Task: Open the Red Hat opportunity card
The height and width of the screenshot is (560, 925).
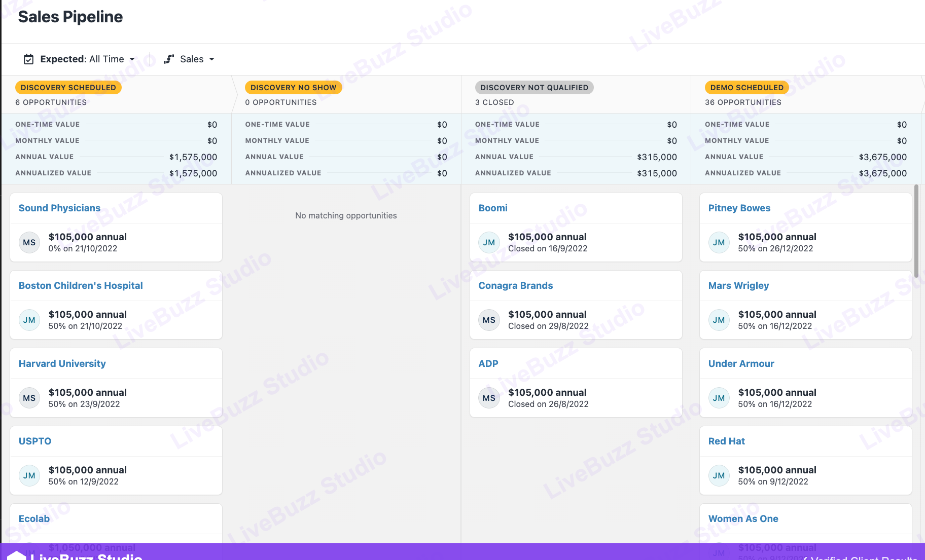Action: (x=805, y=460)
